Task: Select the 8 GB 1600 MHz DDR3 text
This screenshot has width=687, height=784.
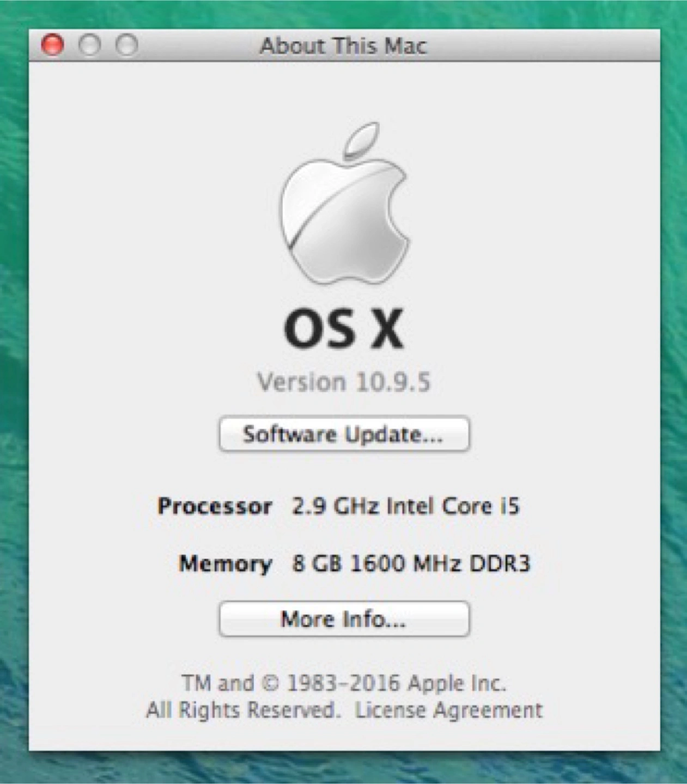Action: [411, 563]
